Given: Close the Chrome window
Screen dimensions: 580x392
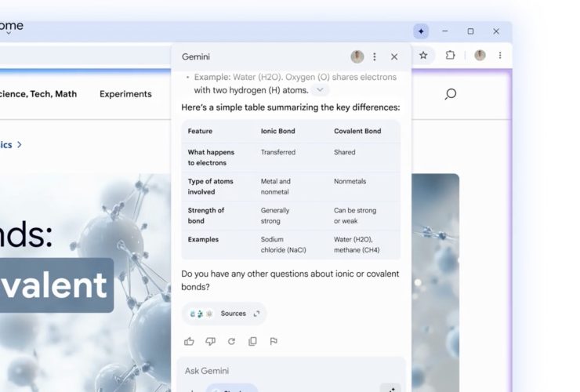Looking at the screenshot, I should (496, 31).
